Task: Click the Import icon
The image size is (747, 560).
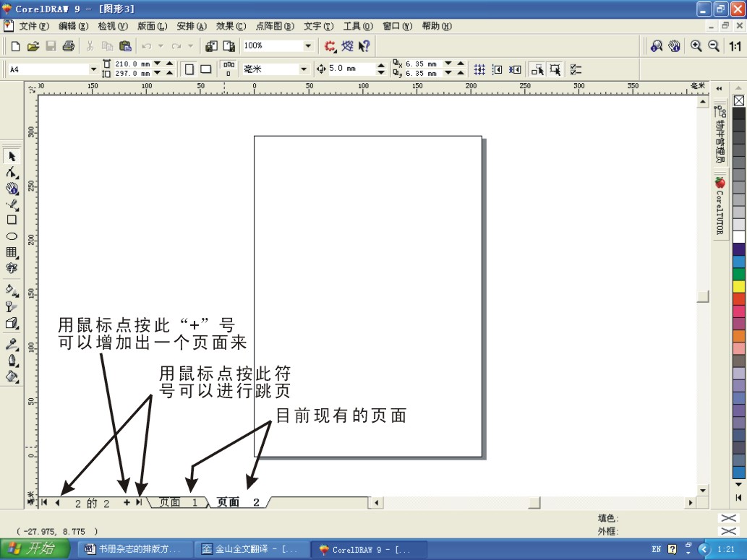Action: (x=212, y=46)
